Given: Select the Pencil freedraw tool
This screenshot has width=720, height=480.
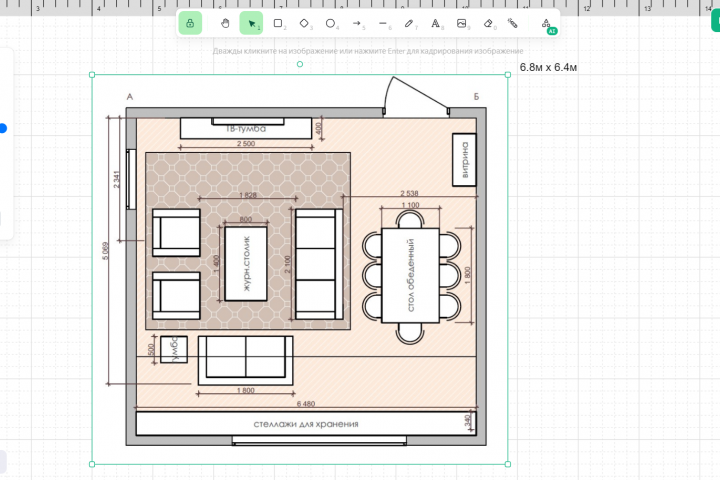Looking at the screenshot, I should 409,23.
